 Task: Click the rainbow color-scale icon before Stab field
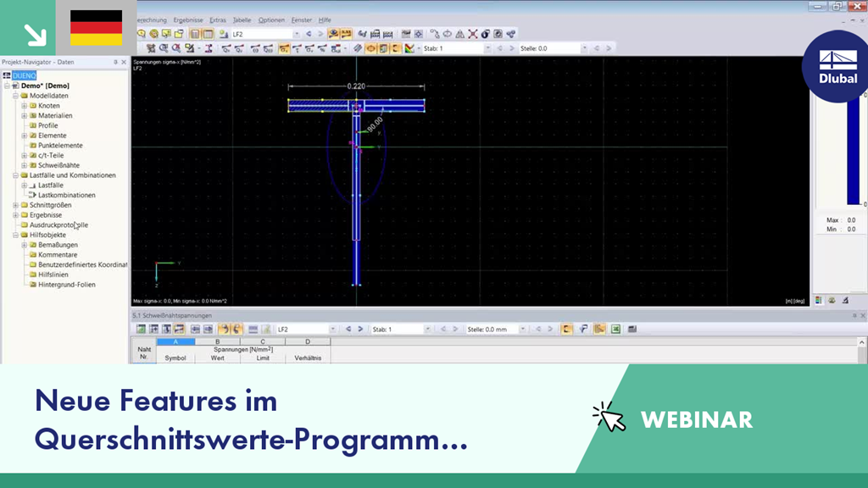pos(409,48)
